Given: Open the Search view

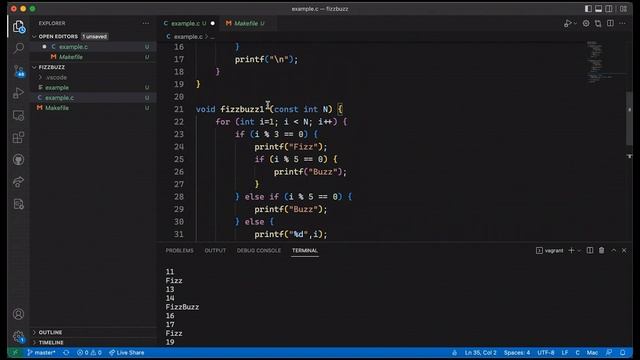Looking at the screenshot, I should click(x=18, y=49).
